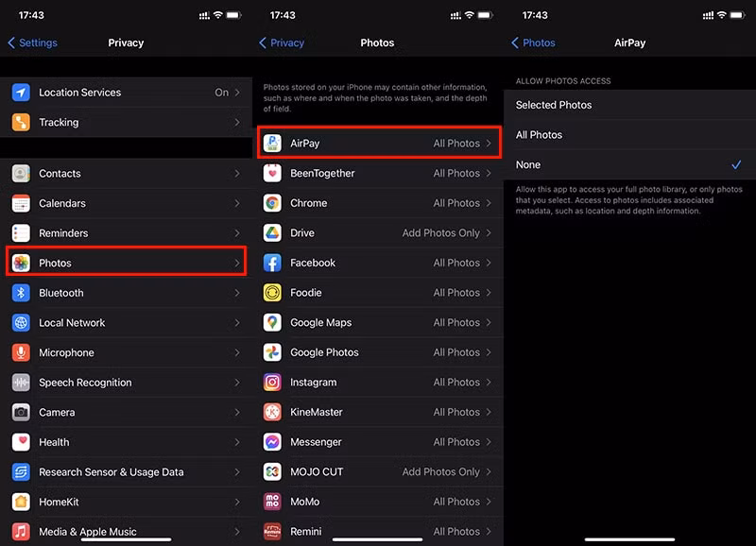756x546 pixels.
Task: Open Instagram's All Photos setting
Action: click(462, 383)
